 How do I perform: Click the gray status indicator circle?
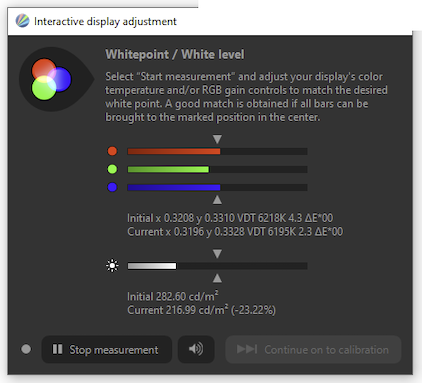[x=26, y=349]
